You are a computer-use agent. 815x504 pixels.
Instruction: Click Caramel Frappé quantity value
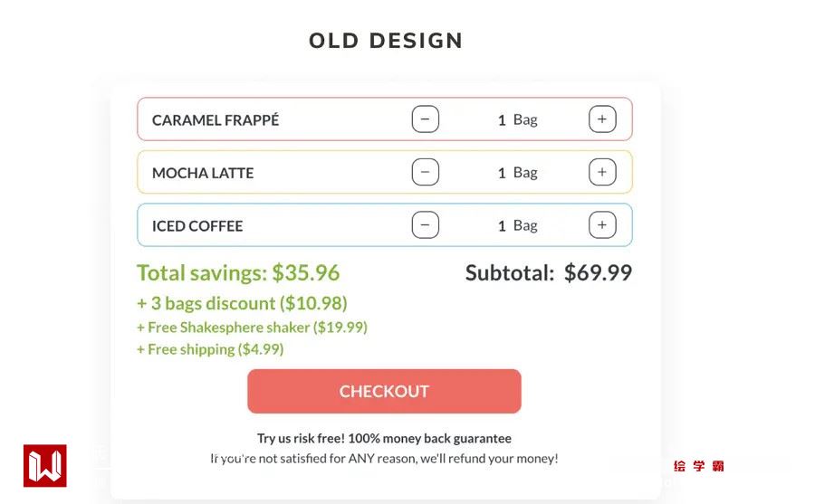[502, 120]
